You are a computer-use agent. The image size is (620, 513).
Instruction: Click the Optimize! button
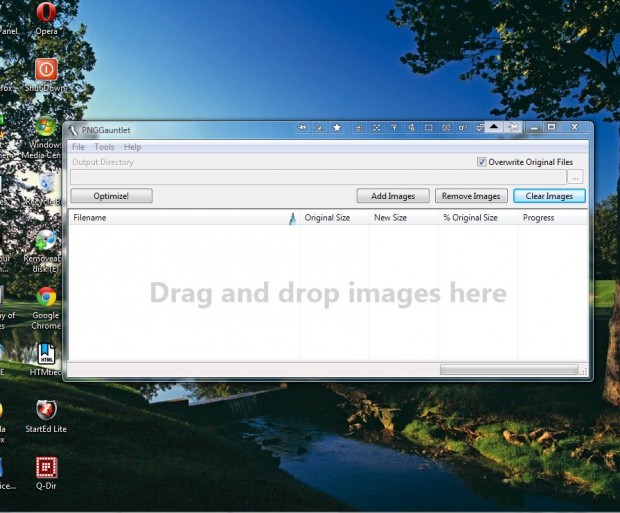[111, 196]
